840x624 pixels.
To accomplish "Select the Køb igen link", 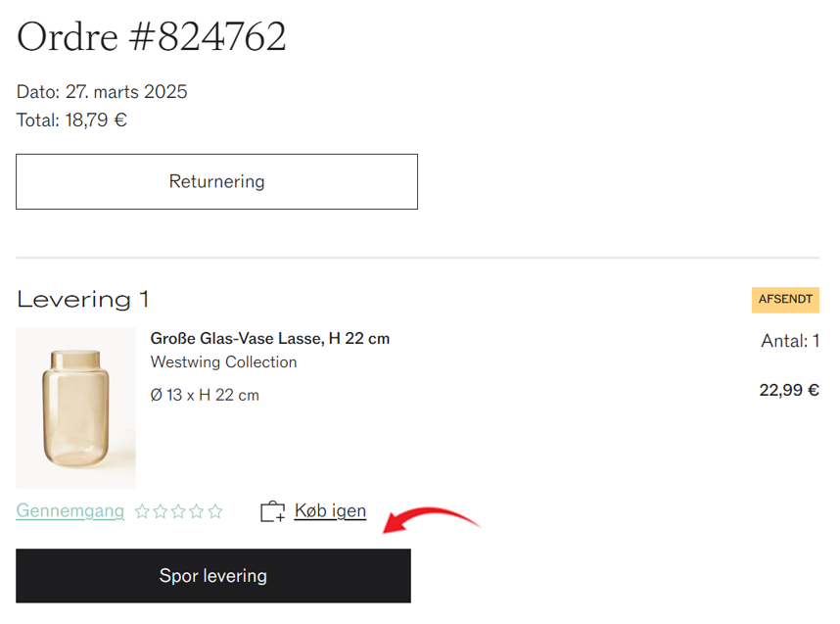I will (x=330, y=511).
